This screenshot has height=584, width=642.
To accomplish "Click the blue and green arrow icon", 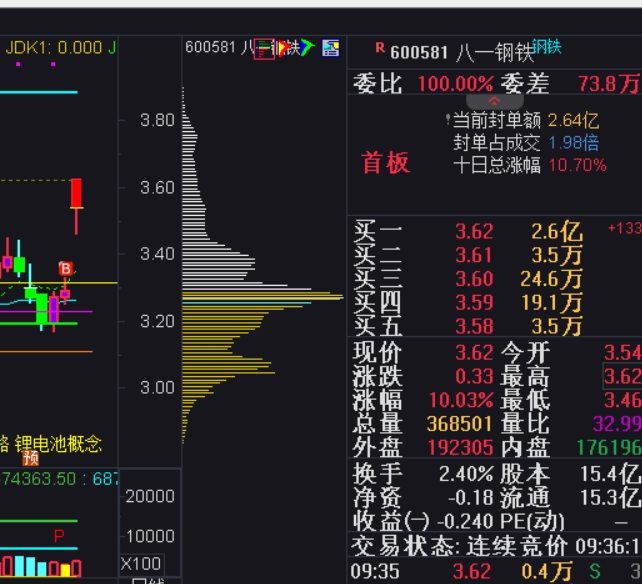I will click(307, 48).
